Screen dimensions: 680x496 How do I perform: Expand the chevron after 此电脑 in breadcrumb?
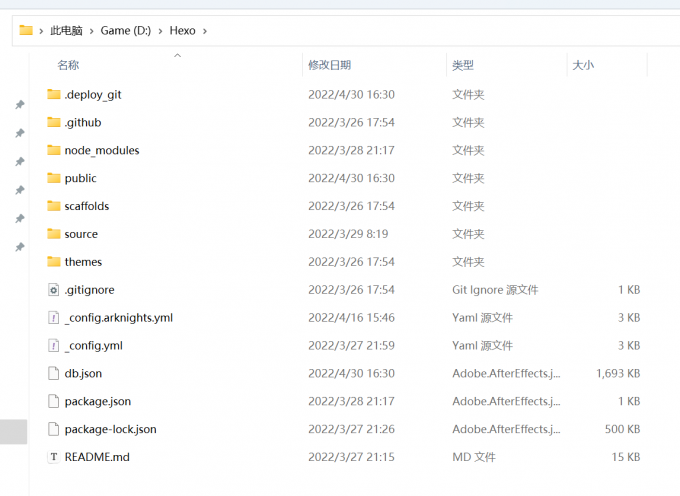click(x=92, y=31)
